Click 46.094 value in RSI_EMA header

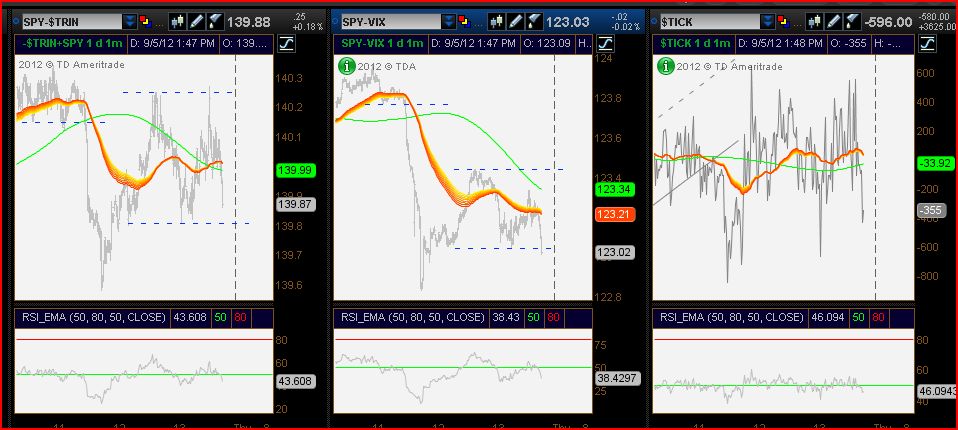(x=829, y=318)
